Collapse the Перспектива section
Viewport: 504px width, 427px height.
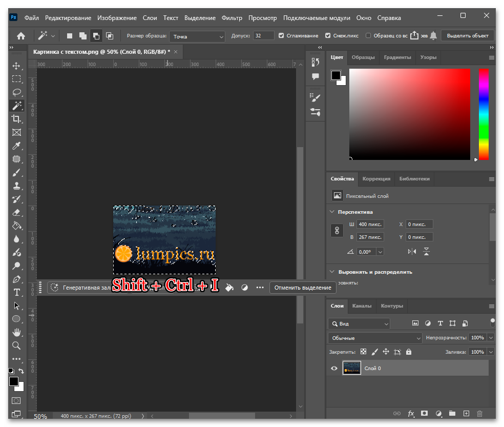click(x=332, y=212)
